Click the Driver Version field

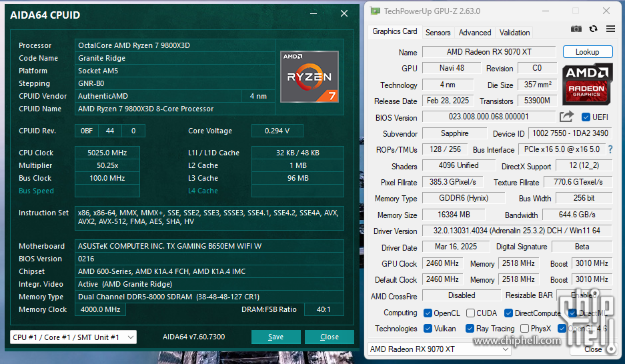pyautogui.click(x=517, y=231)
